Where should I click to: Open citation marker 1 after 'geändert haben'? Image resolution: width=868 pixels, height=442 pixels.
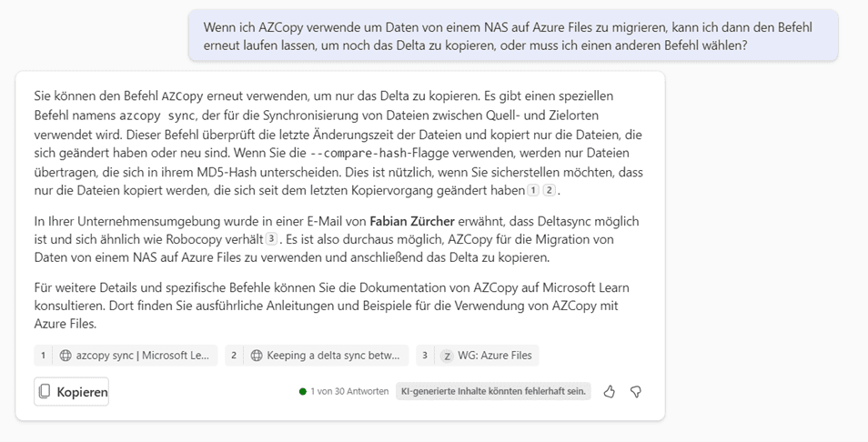click(x=532, y=190)
